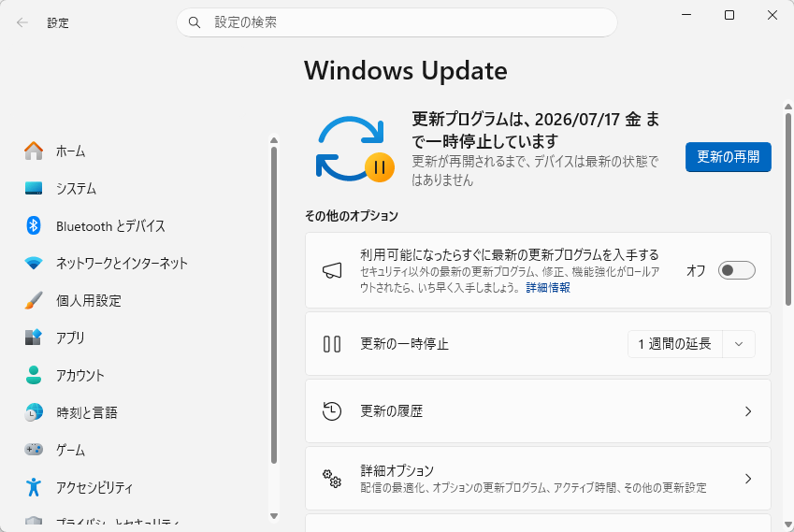Click the 設定 title bar label

point(58,22)
